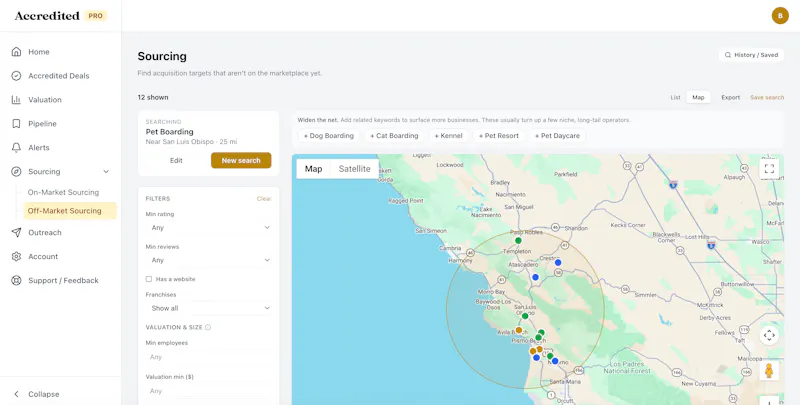The width and height of the screenshot is (800, 405).
Task: Add the Kennel keyword
Action: (x=448, y=136)
